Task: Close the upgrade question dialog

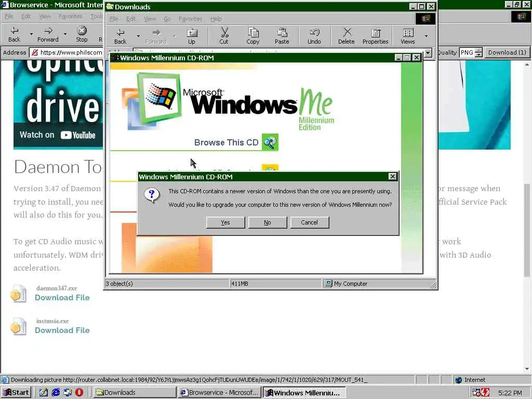Action: (x=393, y=177)
